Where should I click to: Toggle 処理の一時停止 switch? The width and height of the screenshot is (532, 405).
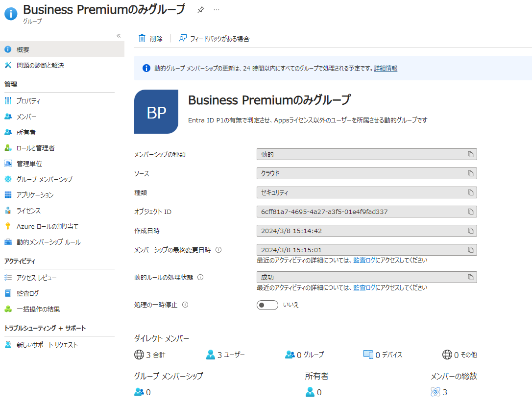(x=267, y=305)
